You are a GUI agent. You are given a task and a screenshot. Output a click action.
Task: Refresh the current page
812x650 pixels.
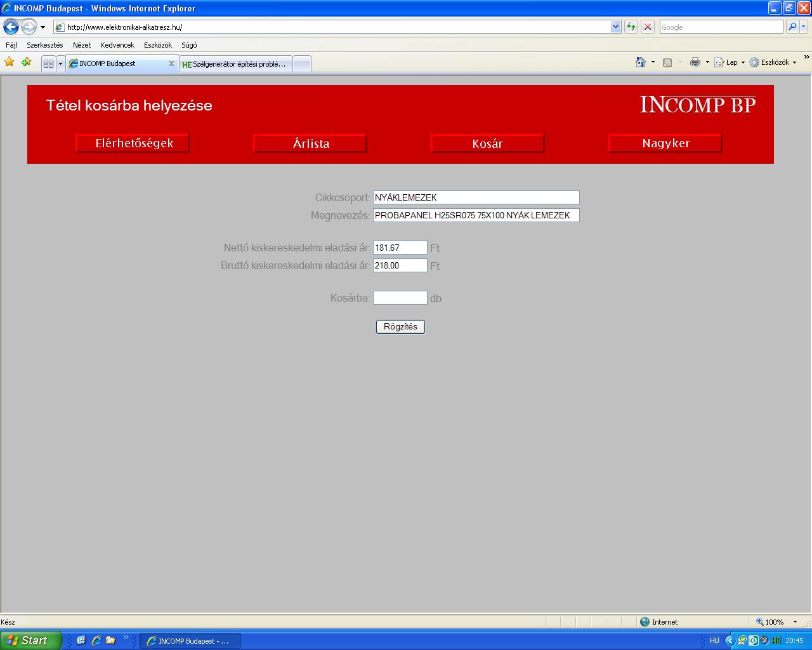[x=631, y=27]
